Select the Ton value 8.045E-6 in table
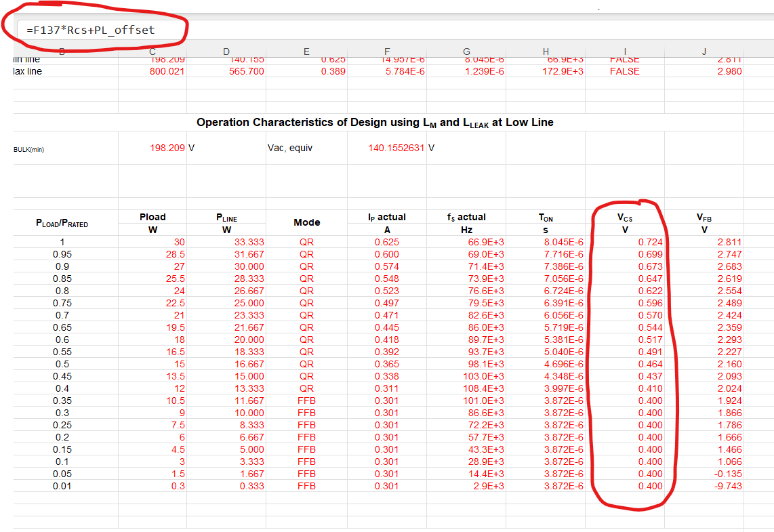The height and width of the screenshot is (532, 774). (x=546, y=243)
